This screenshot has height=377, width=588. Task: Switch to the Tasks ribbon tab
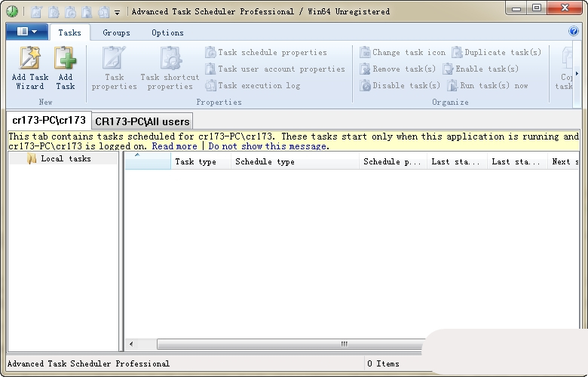pos(69,32)
